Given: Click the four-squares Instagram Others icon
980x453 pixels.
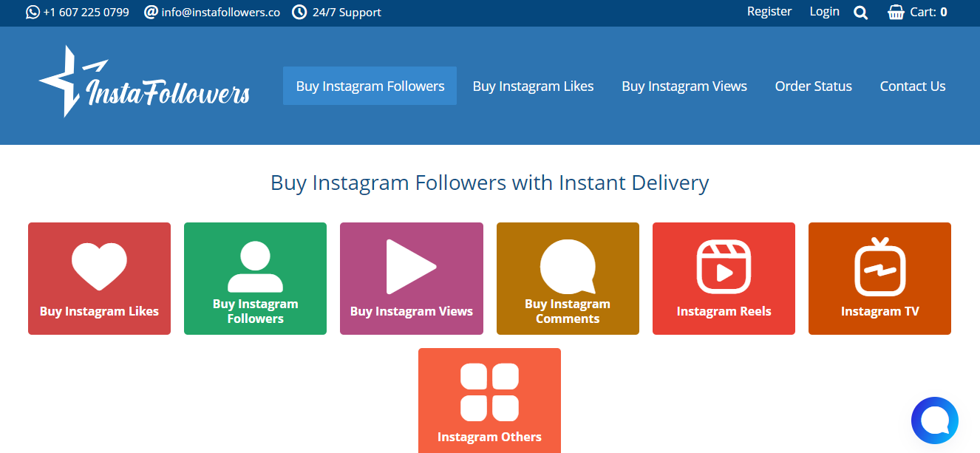Looking at the screenshot, I should click(489, 392).
